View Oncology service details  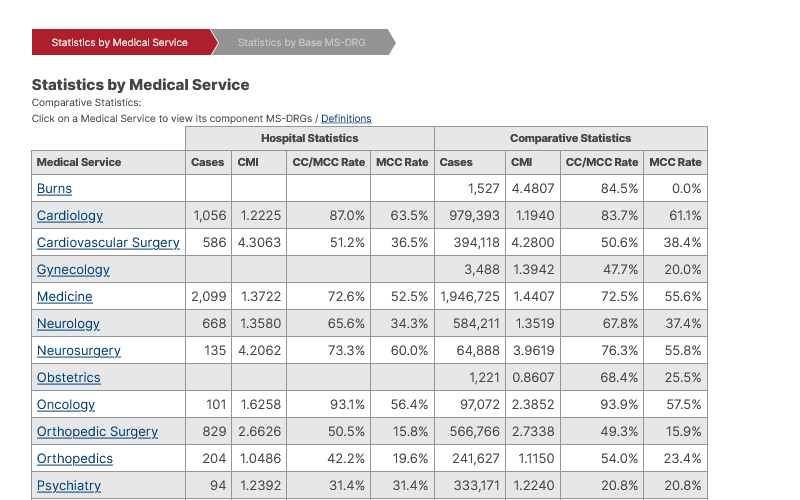pyautogui.click(x=66, y=405)
